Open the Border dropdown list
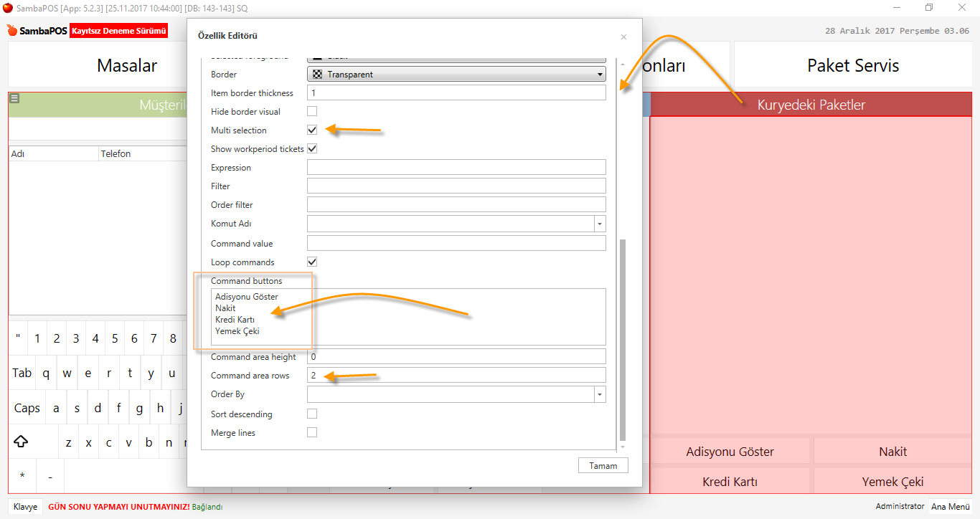980x519 pixels. [x=600, y=75]
